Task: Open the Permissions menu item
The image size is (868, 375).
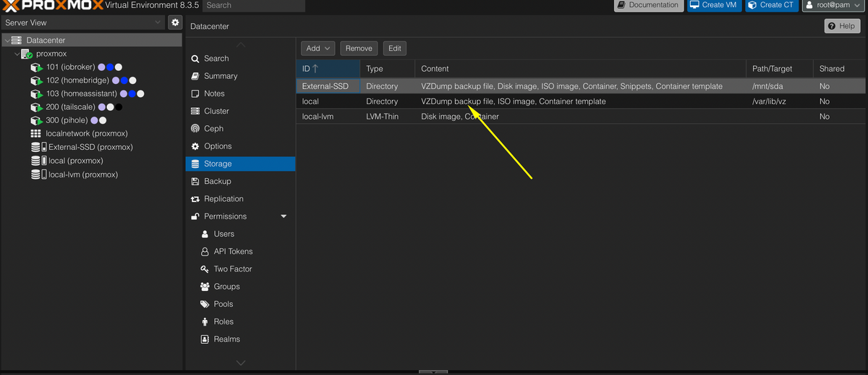Action: click(x=240, y=216)
